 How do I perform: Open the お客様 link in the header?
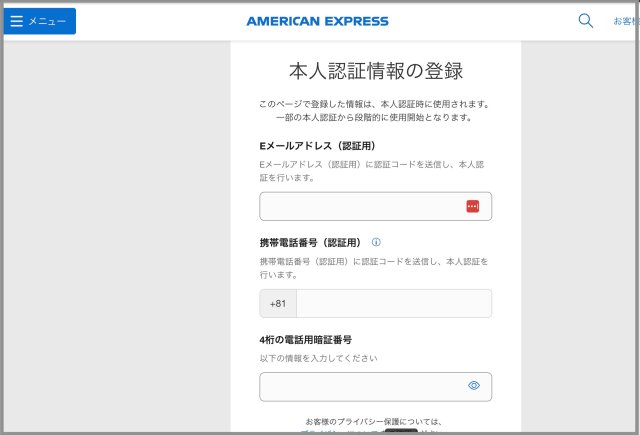625,21
